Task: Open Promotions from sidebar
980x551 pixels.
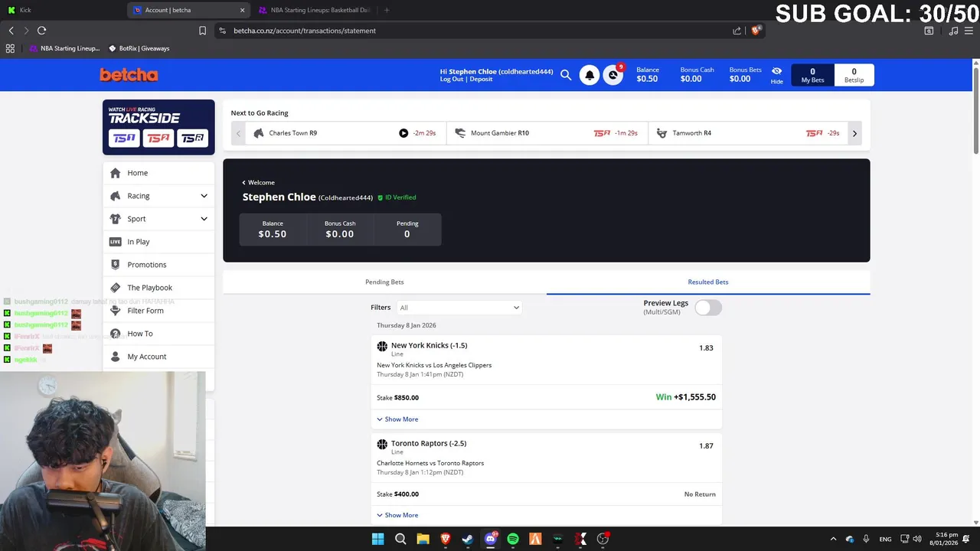Action: click(158, 265)
